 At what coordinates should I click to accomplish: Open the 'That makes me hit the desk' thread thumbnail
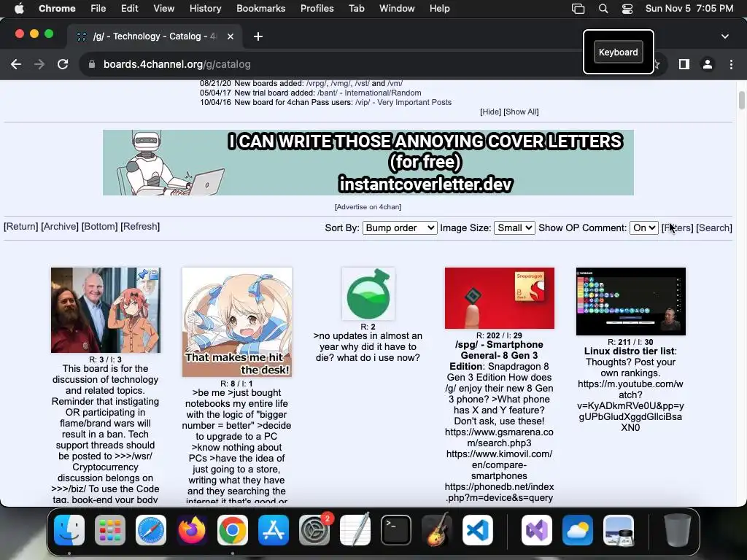coord(237,322)
